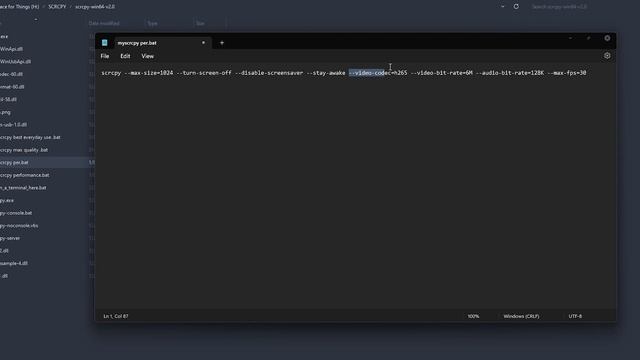640x360 pixels.
Task: Click the Ln 1, Col 87 status indicator
Action: coord(116,316)
